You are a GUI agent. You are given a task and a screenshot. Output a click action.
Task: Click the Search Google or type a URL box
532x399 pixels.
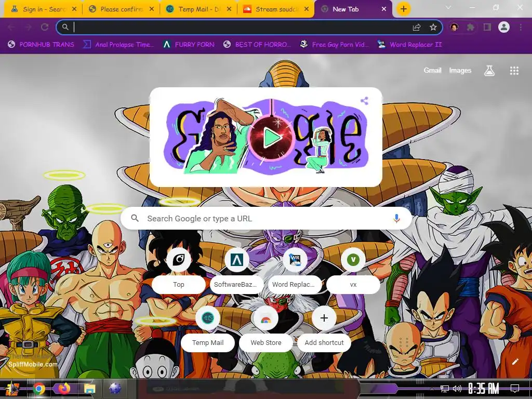(267, 218)
